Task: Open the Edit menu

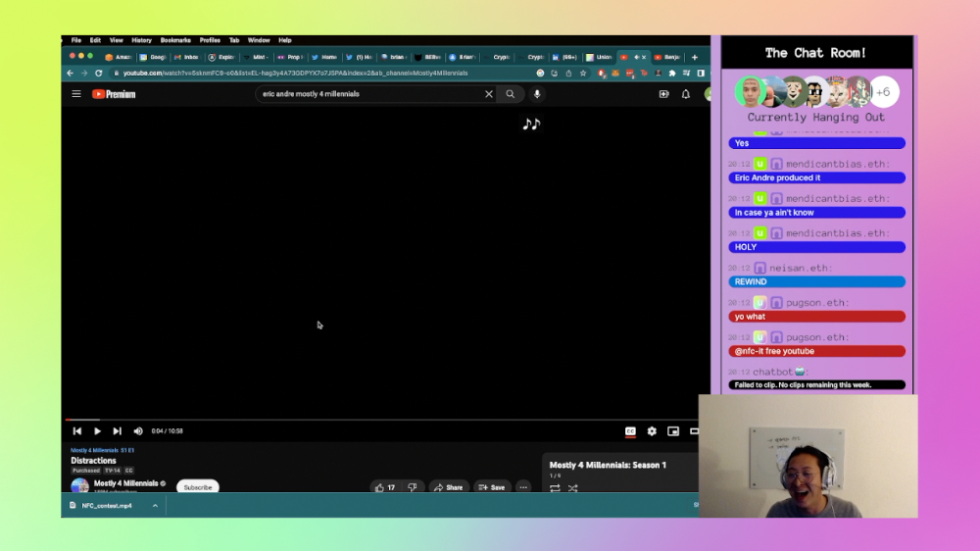Action: pyautogui.click(x=95, y=40)
